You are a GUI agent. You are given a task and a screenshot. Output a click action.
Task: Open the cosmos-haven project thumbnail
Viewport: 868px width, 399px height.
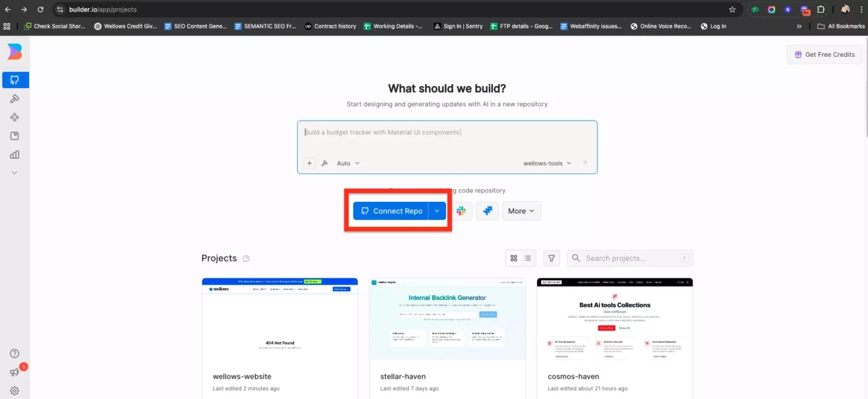coord(614,319)
